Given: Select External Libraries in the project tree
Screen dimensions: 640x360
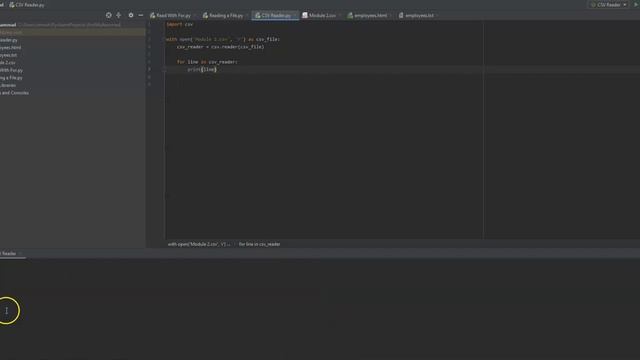Looking at the screenshot, I should point(8,85).
